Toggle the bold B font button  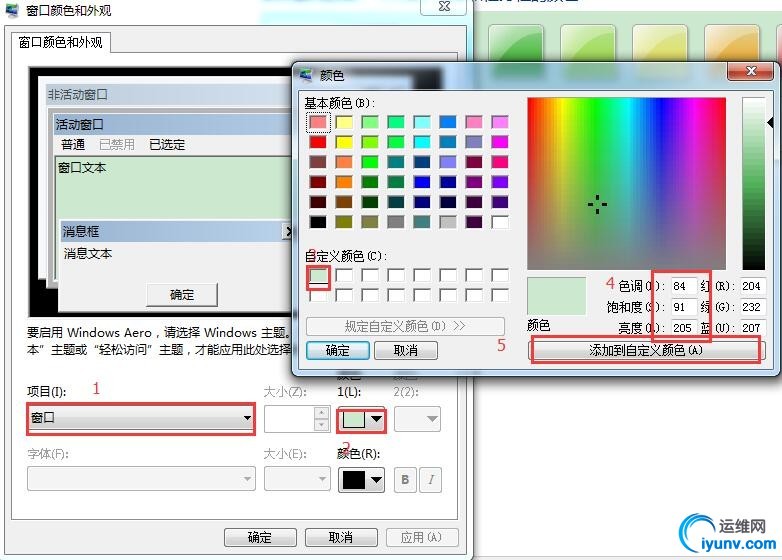(405, 480)
